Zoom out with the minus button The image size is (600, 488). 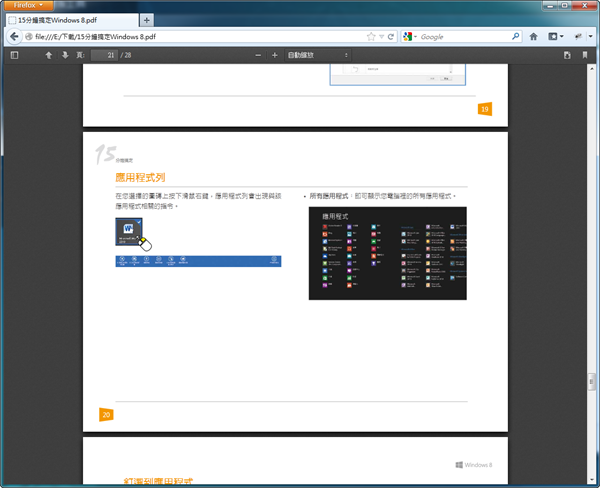click(x=258, y=55)
